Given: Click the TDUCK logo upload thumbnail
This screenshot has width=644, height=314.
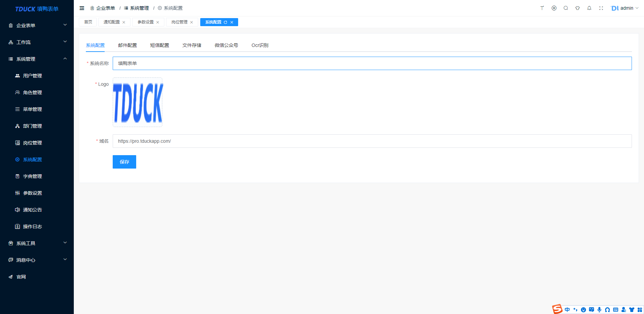Looking at the screenshot, I should (x=138, y=102).
